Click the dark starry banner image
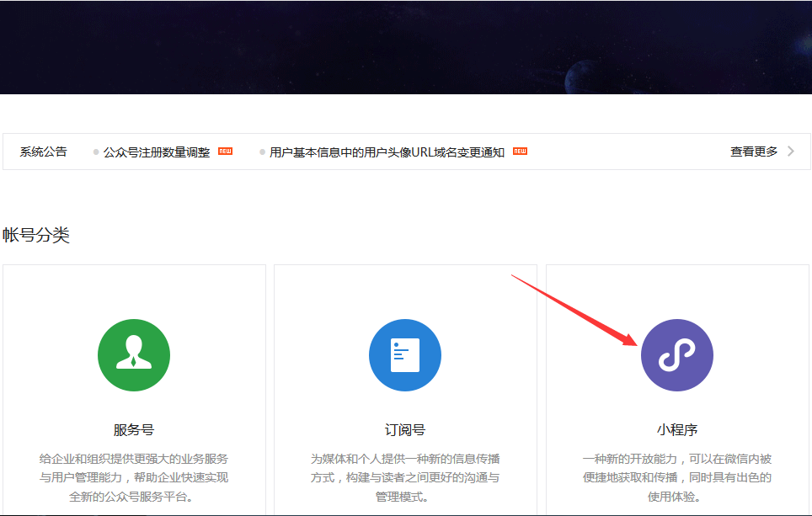Viewport: 812px width, 516px height. (x=406, y=47)
